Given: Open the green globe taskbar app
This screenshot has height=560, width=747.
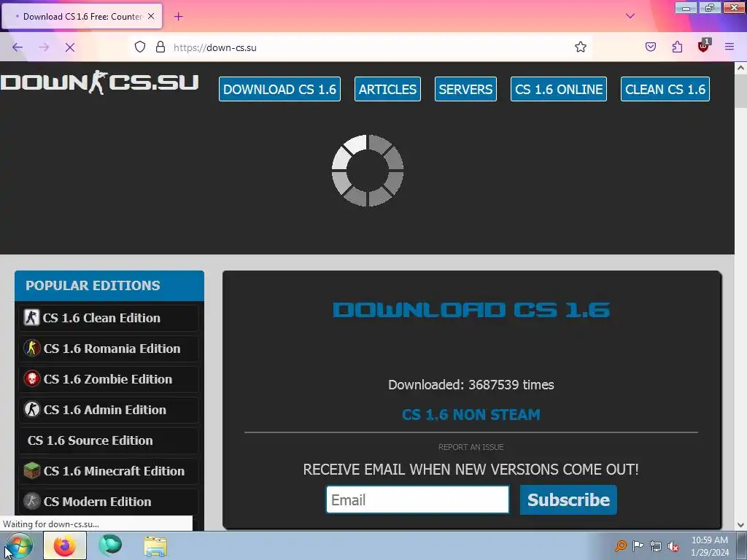Looking at the screenshot, I should click(110, 545).
